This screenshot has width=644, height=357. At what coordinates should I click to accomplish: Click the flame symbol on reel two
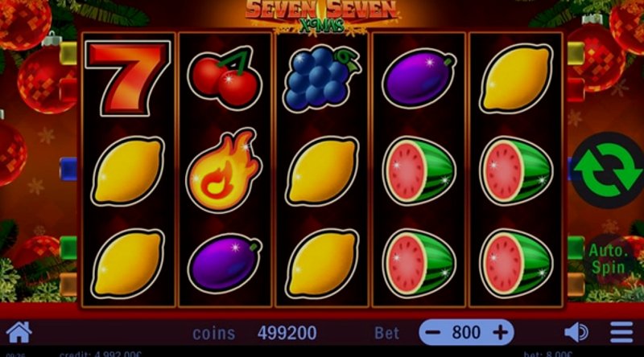coord(224,170)
